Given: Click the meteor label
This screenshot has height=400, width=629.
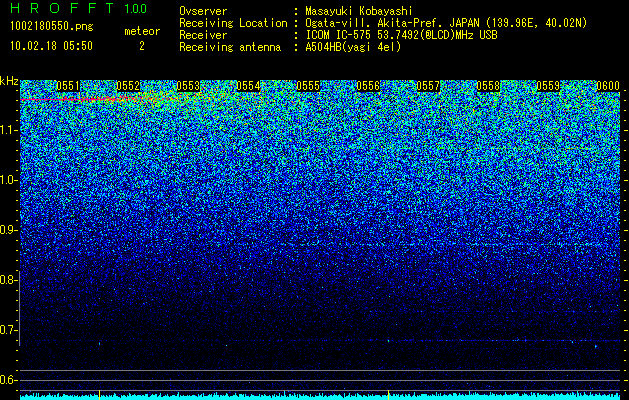Looking at the screenshot, I should [x=142, y=31].
